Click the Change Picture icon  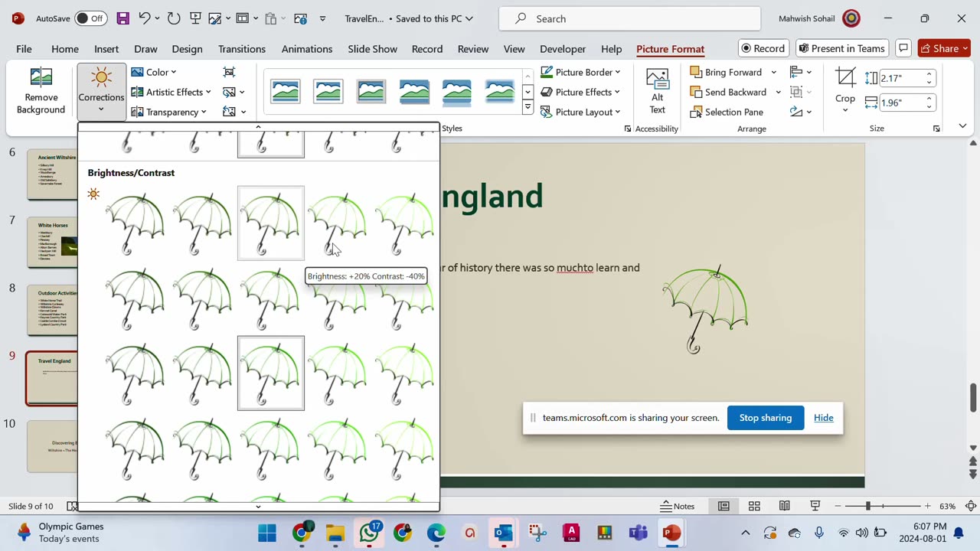pyautogui.click(x=229, y=92)
